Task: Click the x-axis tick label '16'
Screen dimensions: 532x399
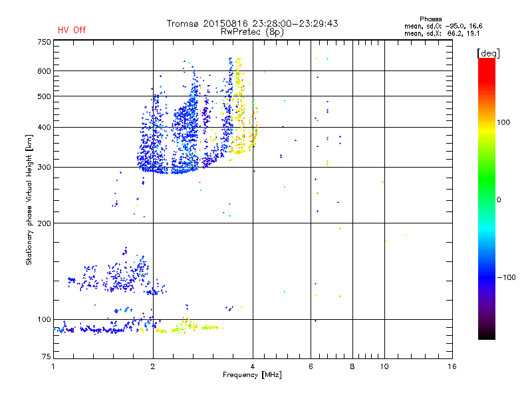Action: click(x=452, y=366)
